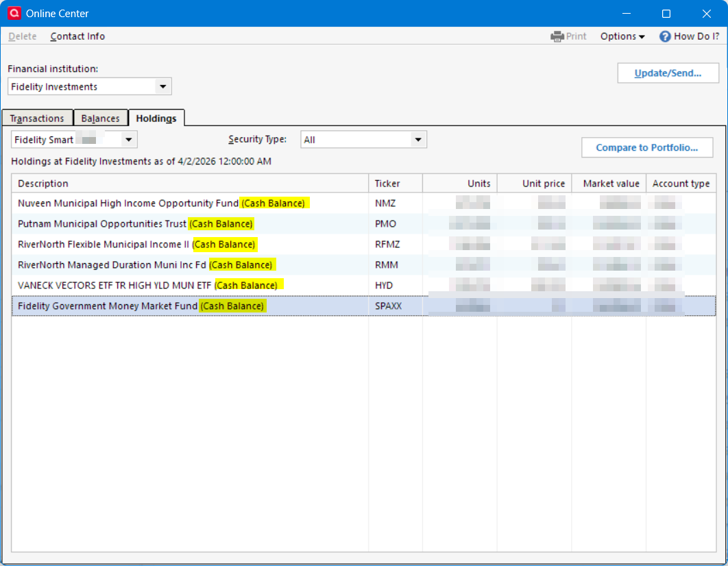The image size is (728, 566).
Task: Sort by the Description column header
Action: pyautogui.click(x=190, y=184)
